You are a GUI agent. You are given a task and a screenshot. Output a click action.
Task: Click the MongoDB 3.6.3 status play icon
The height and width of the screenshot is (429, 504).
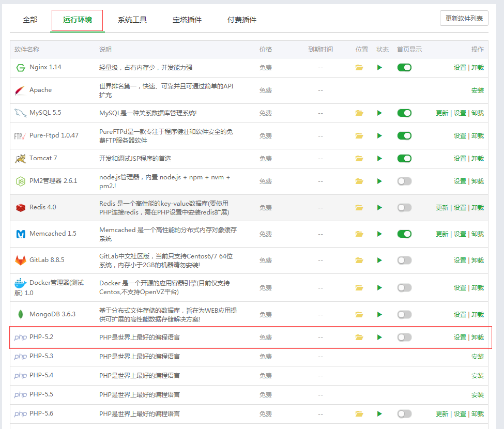pyautogui.click(x=379, y=315)
